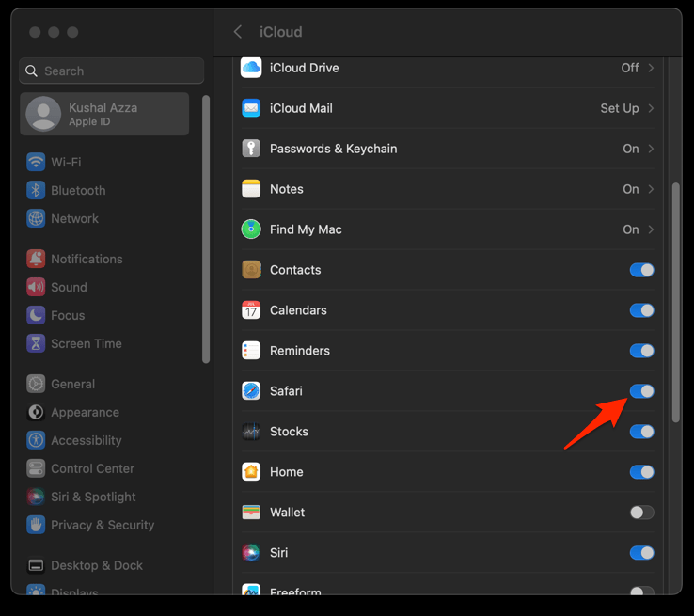Open Kushal Azza Apple ID account
The height and width of the screenshot is (616, 694).
104,114
